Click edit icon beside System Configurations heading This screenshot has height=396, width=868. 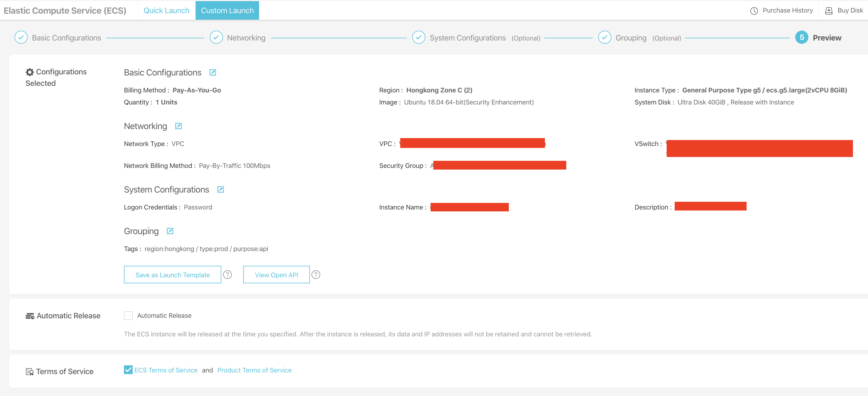pyautogui.click(x=220, y=190)
